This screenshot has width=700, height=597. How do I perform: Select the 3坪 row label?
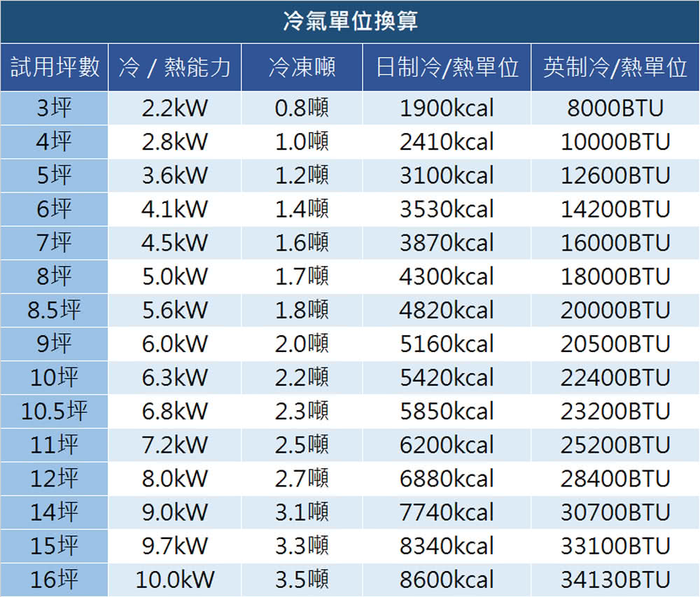[54, 108]
